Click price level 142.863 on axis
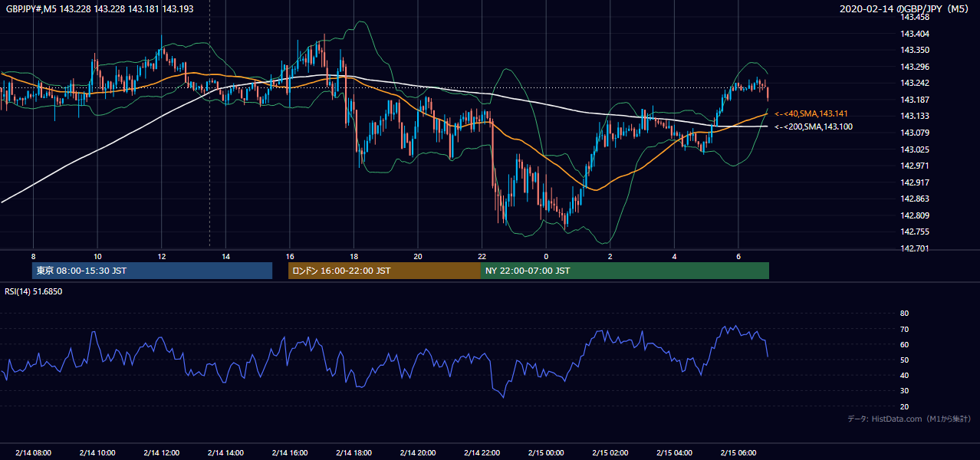 tap(914, 199)
